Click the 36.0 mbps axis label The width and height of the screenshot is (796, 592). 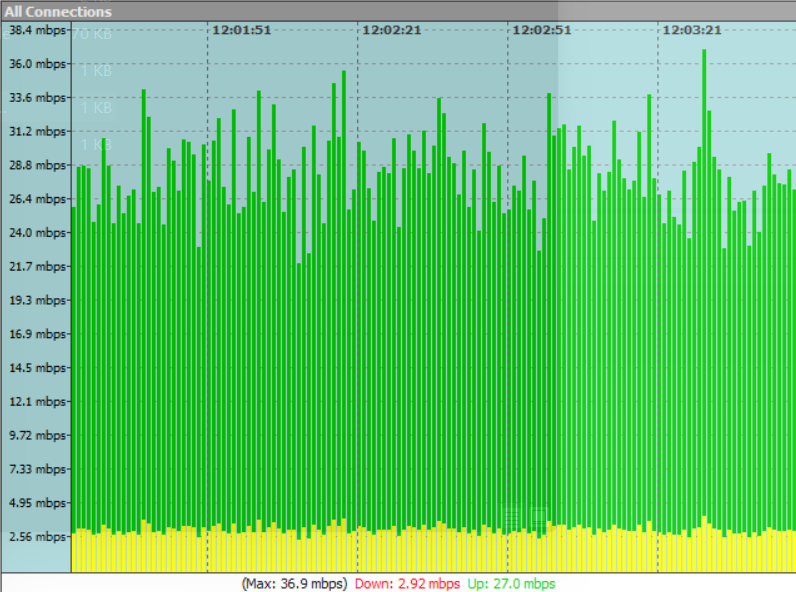tap(38, 64)
